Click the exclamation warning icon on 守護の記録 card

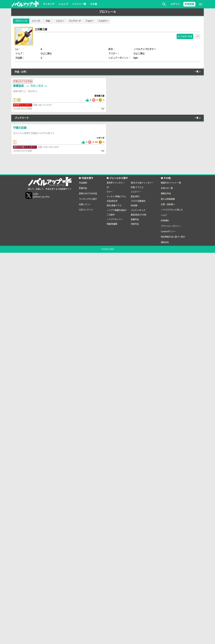(15, 142)
